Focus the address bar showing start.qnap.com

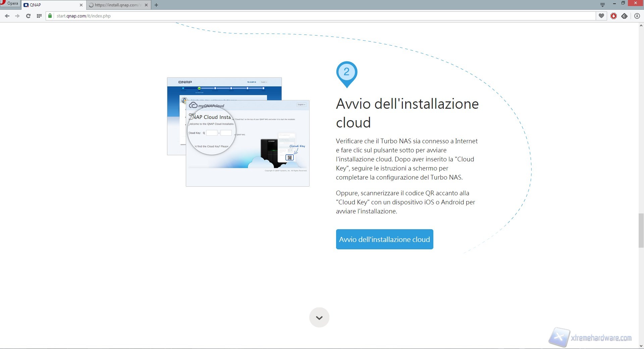click(x=302, y=16)
